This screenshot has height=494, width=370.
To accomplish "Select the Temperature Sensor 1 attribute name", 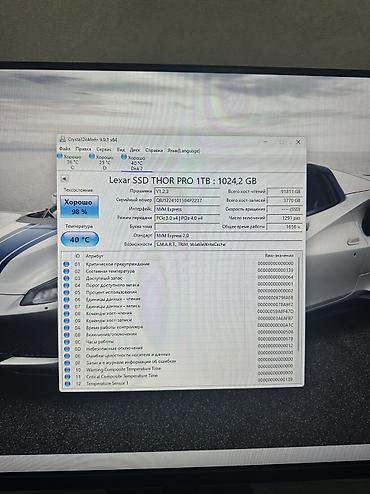I will [107, 384].
